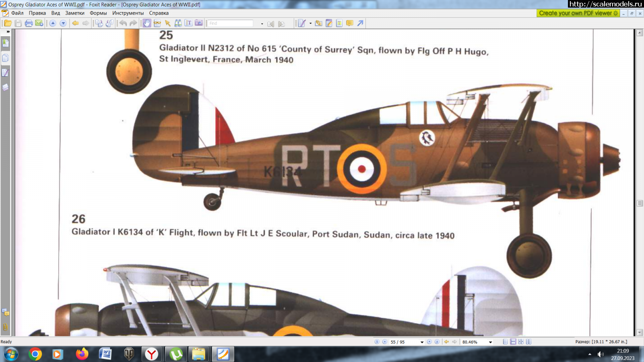Click Create your own PDF viewer banner
Screen dimensions: 644x362
(578, 13)
